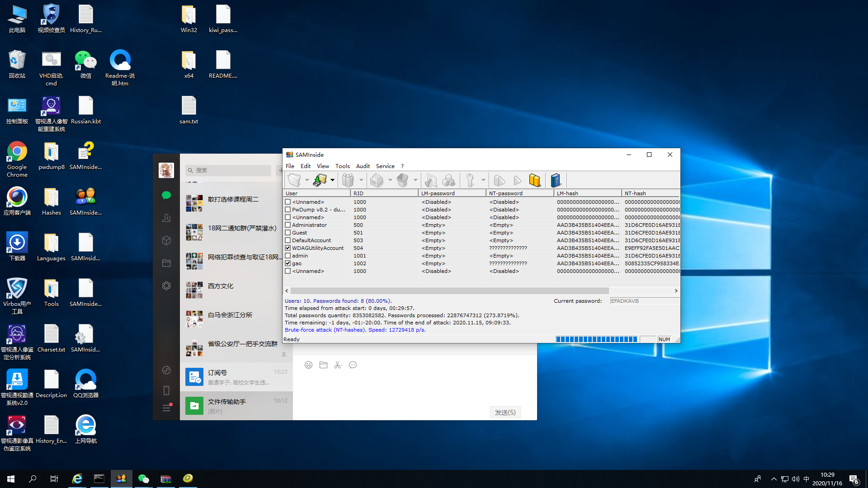Click the horizontal scrollbar right arrow
The image size is (868, 488).
[676, 291]
